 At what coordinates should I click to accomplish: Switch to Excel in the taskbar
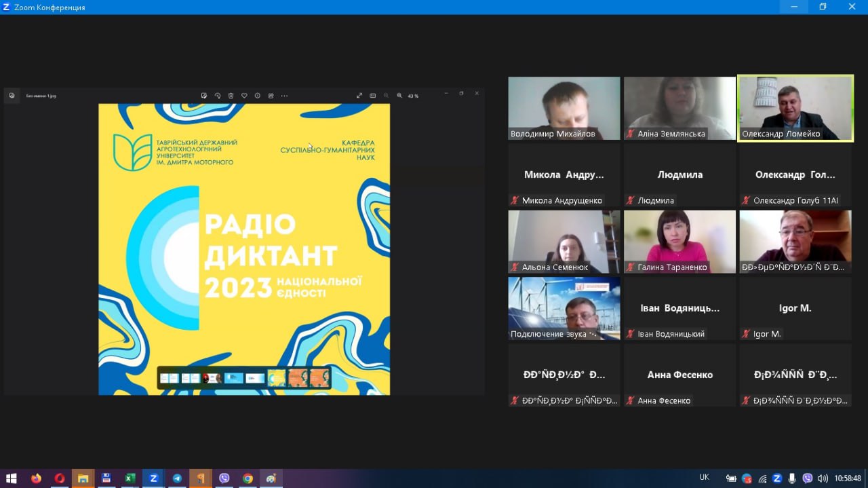coord(130,478)
